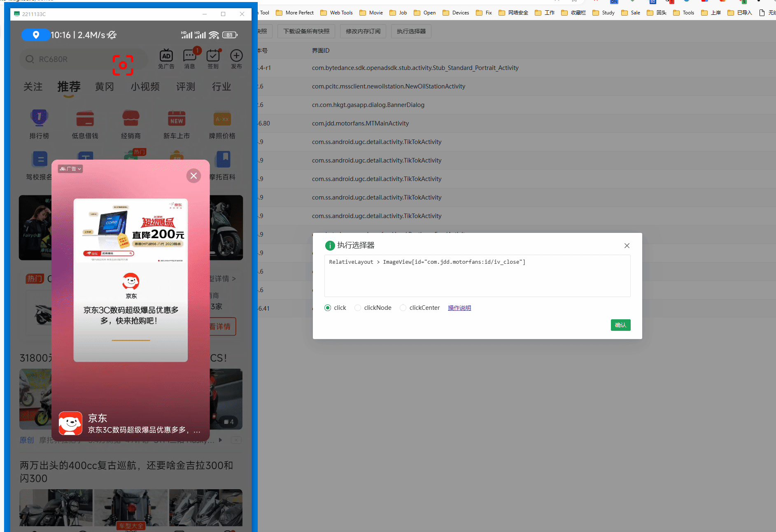Minimize the 2211133C phone mirror window

coord(204,14)
